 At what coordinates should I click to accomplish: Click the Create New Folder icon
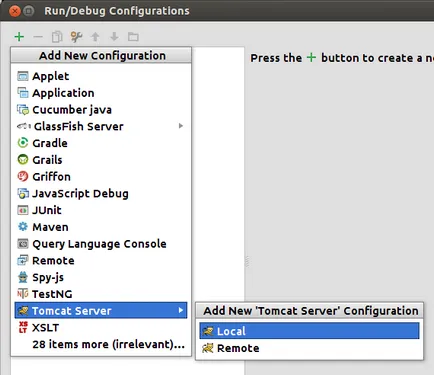click(133, 37)
